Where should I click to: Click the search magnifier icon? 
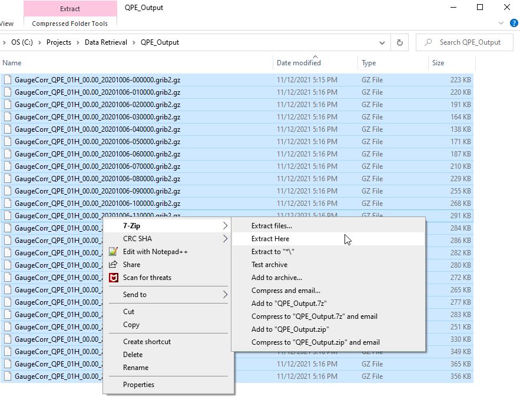tap(428, 42)
